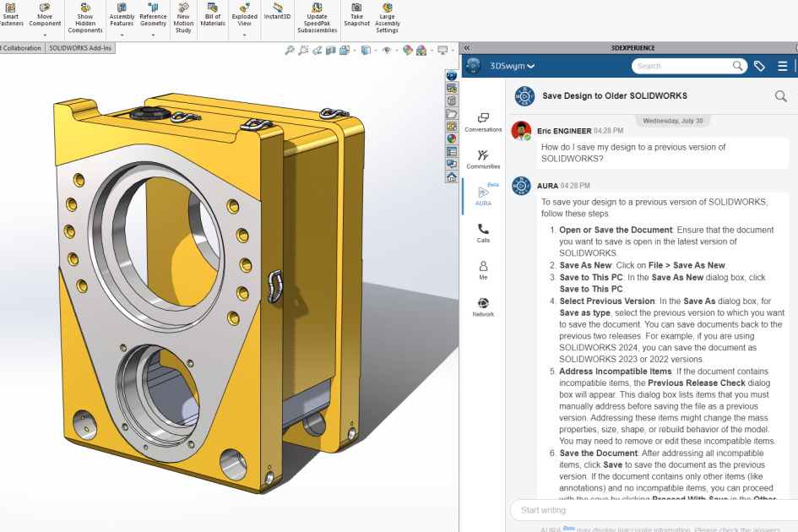This screenshot has width=798, height=532.
Task: Open the View Orientation dropdown
Action: (x=376, y=50)
